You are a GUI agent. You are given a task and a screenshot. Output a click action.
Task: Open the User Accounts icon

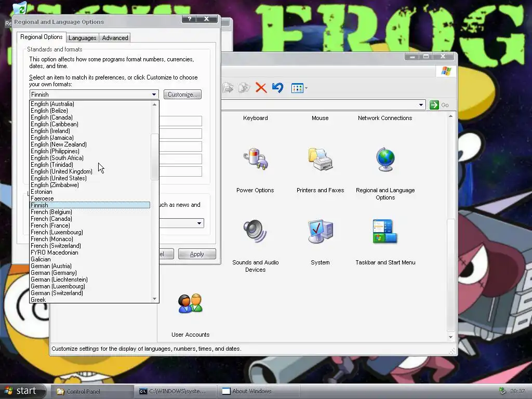pyautogui.click(x=190, y=303)
